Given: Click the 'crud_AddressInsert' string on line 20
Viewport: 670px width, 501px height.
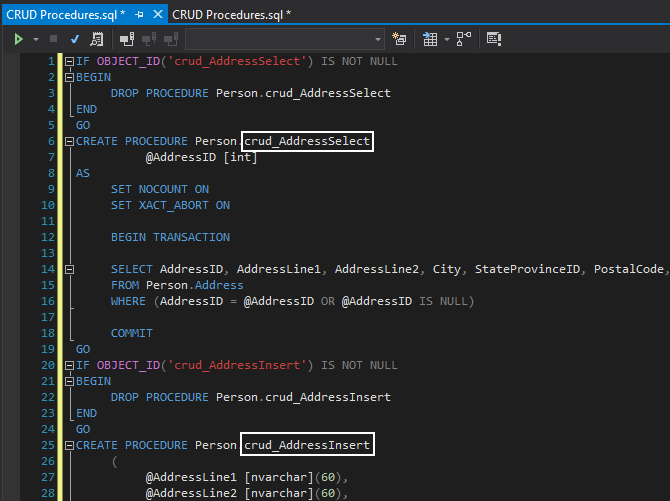Looking at the screenshot, I should point(237,365).
